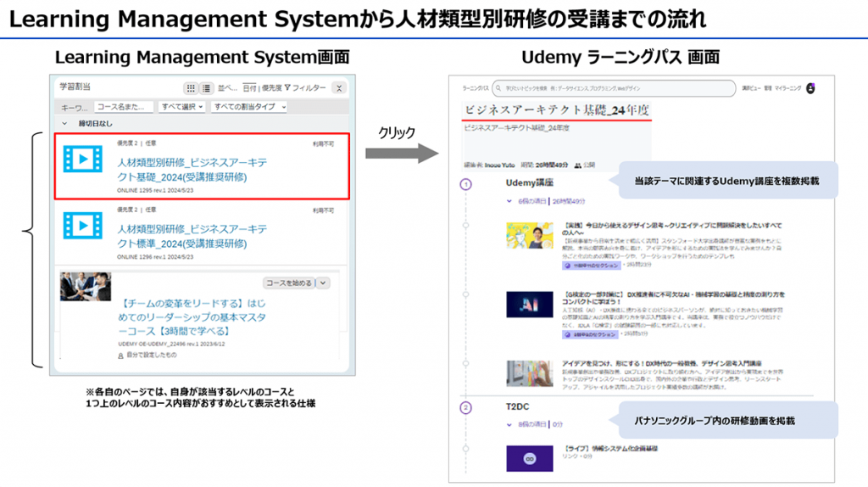Open the すべて選択 dropdown

[181, 106]
